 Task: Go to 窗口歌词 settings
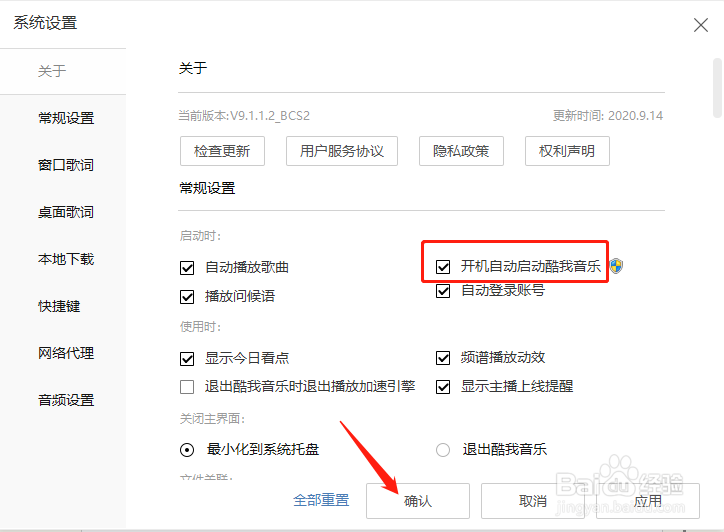66,165
